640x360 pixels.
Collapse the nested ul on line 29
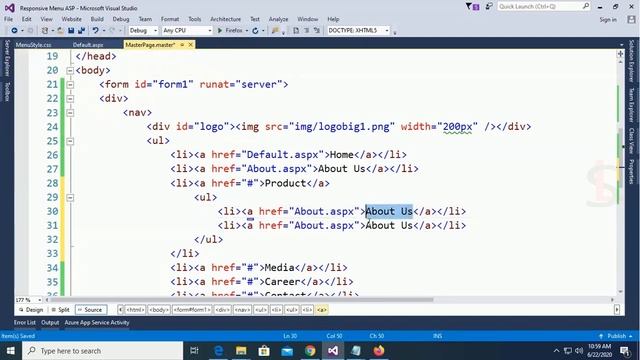(x=70, y=198)
